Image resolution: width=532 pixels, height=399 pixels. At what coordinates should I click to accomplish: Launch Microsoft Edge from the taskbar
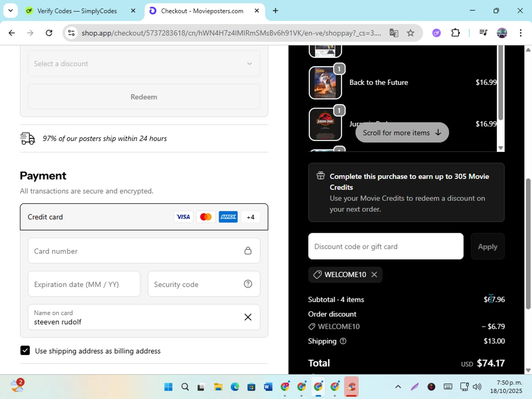click(x=235, y=387)
